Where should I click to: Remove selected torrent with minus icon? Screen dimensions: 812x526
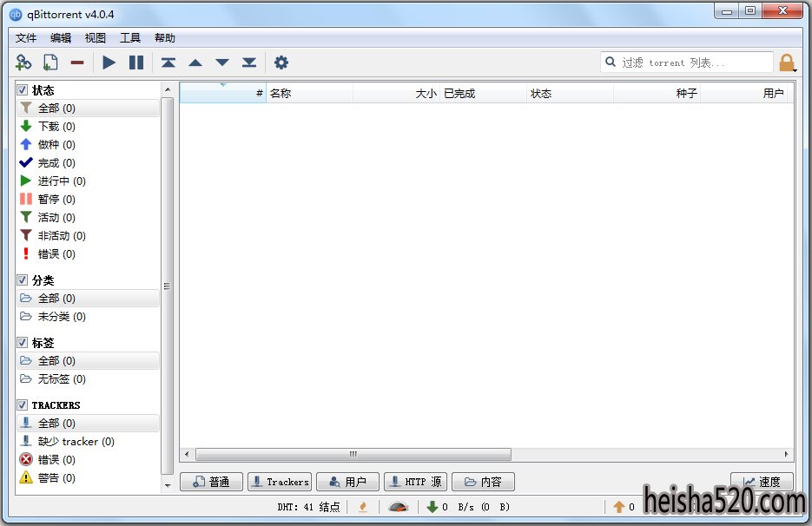77,62
